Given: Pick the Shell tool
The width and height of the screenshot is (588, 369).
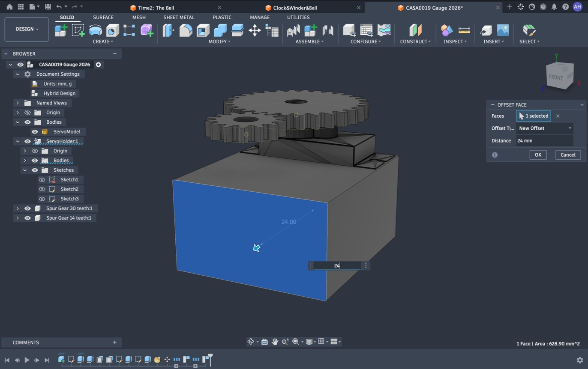Looking at the screenshot, I should point(203,30).
